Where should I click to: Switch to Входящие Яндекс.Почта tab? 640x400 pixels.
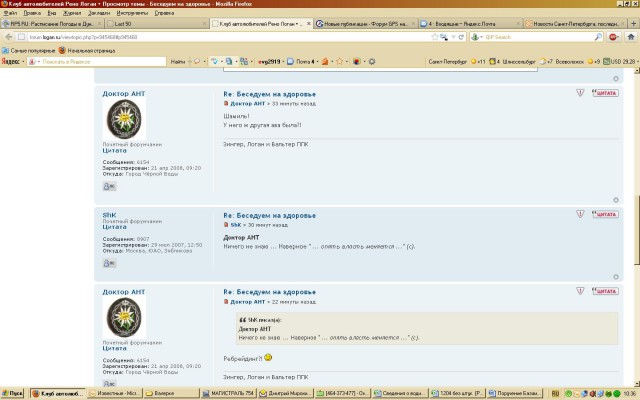[x=470, y=24]
